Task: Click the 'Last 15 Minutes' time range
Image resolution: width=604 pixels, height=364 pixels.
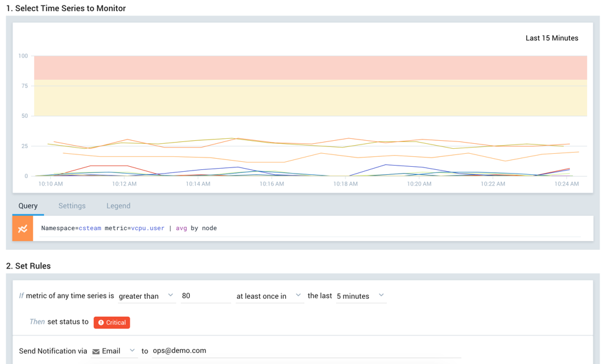Action: [552, 38]
